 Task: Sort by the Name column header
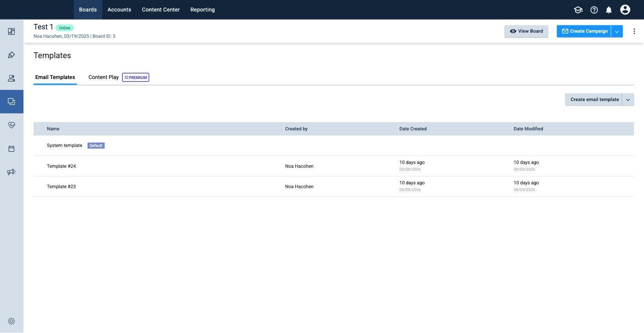click(x=53, y=129)
